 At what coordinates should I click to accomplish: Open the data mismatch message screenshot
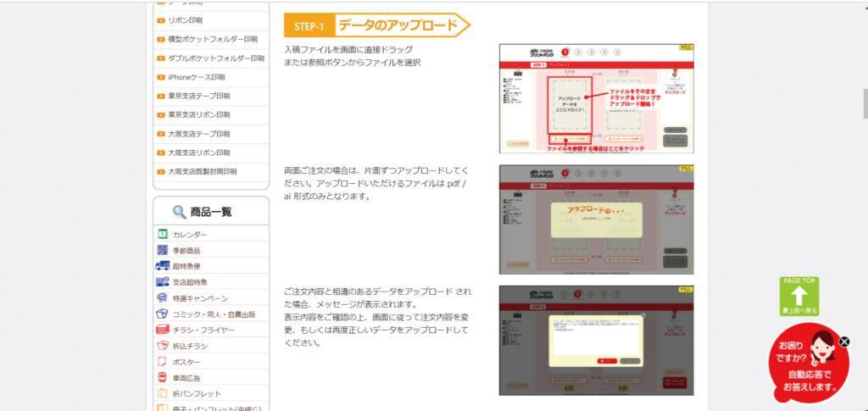tap(596, 340)
